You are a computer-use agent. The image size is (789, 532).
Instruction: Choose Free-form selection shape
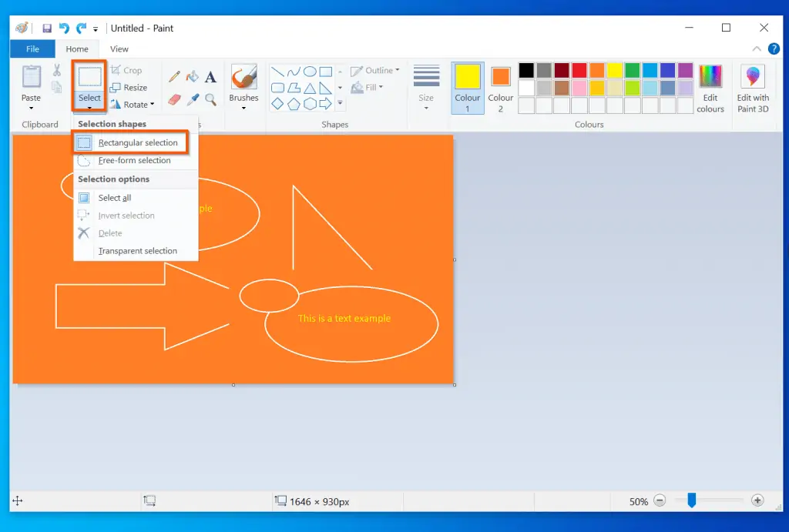pos(134,161)
